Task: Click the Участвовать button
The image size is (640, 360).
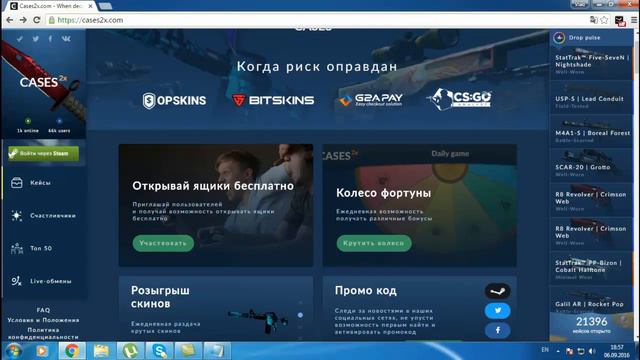Action: pos(163,243)
